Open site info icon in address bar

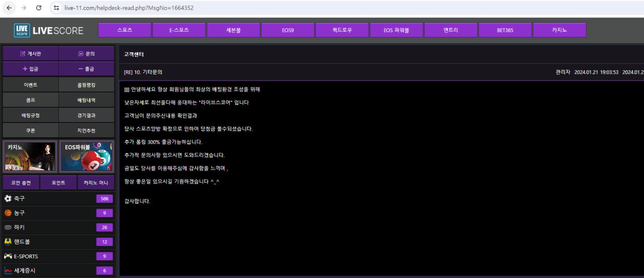(56, 8)
